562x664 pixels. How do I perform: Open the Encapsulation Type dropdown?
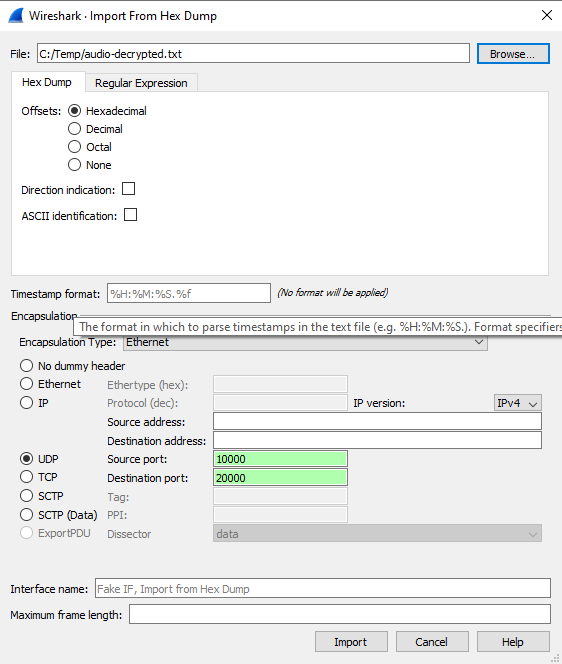pyautogui.click(x=305, y=342)
